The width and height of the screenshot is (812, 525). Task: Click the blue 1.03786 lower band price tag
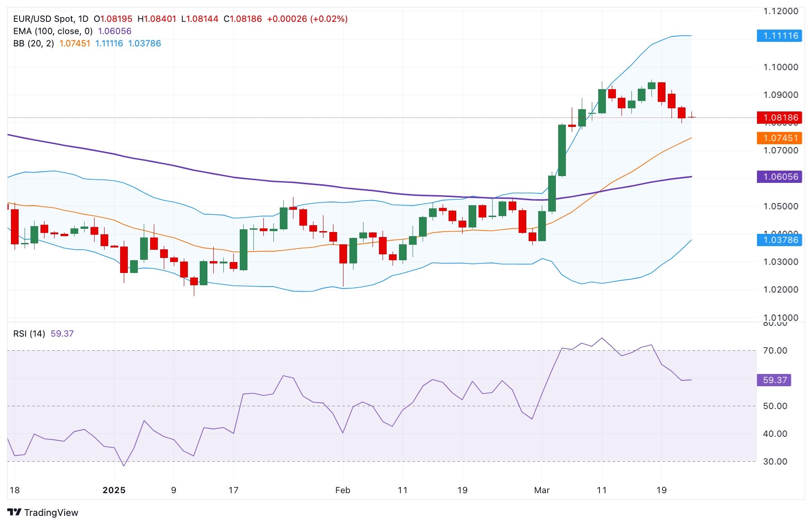[780, 240]
